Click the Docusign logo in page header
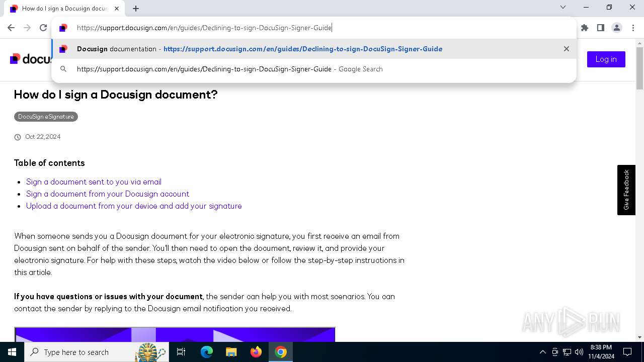 30,59
